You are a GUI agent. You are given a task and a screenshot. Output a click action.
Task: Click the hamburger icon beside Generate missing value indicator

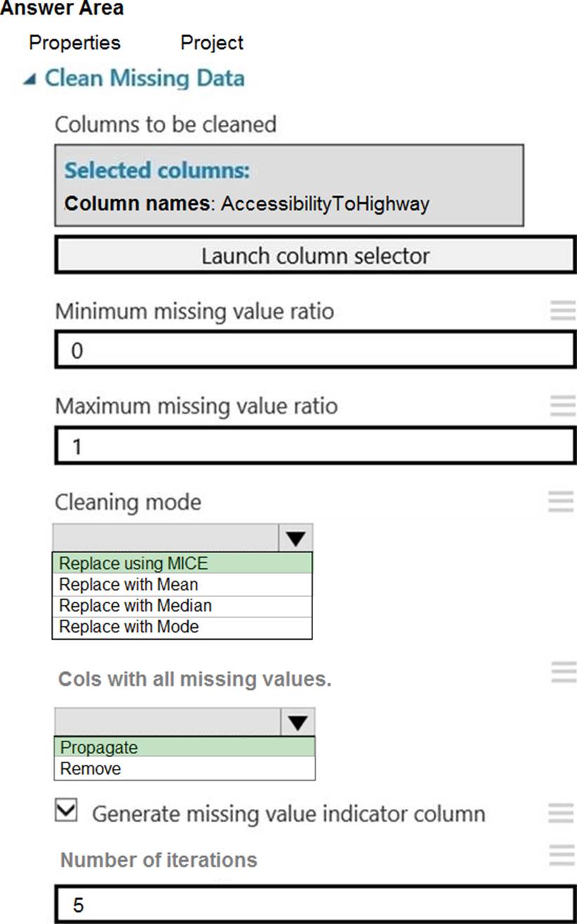(561, 813)
